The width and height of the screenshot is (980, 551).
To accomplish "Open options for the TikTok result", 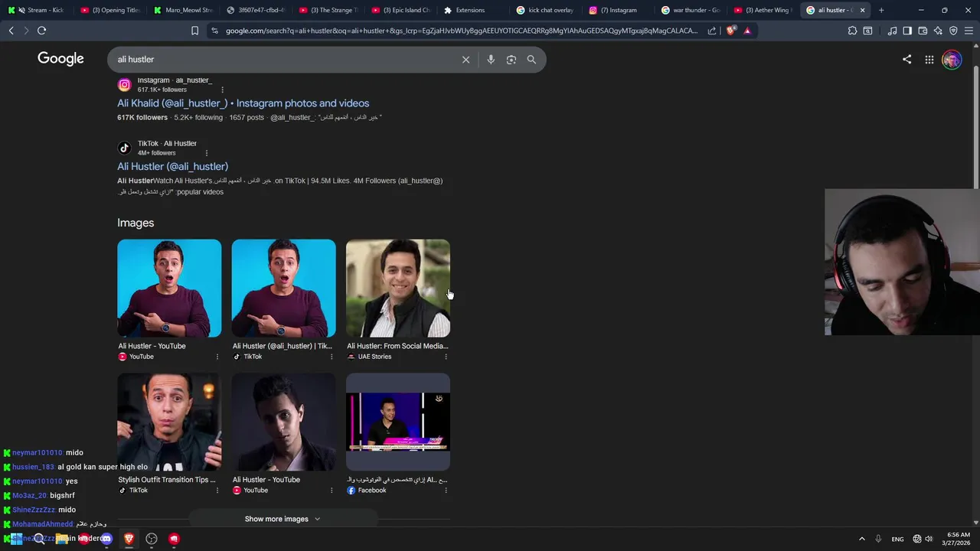I will (206, 153).
